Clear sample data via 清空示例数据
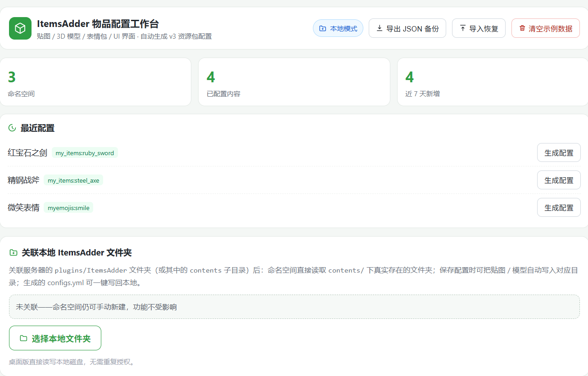This screenshot has height=376, width=588. point(546,28)
